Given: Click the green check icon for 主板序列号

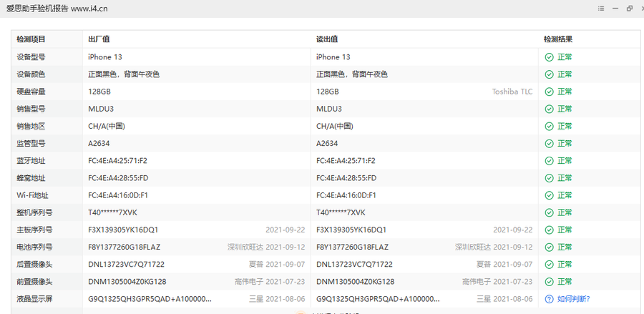Looking at the screenshot, I should (x=549, y=230).
